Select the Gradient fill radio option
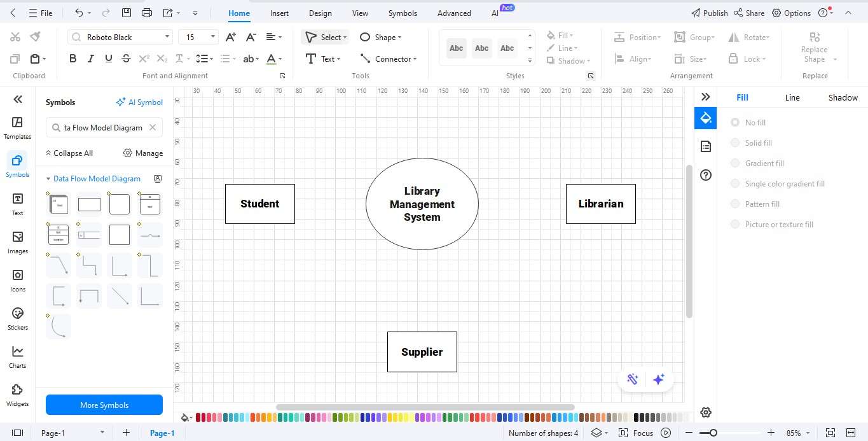The image size is (868, 441). tap(735, 163)
